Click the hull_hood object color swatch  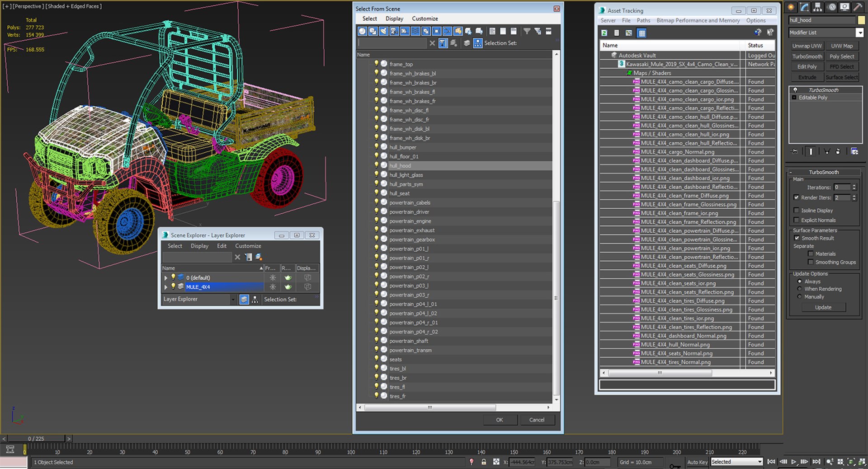pos(861,20)
